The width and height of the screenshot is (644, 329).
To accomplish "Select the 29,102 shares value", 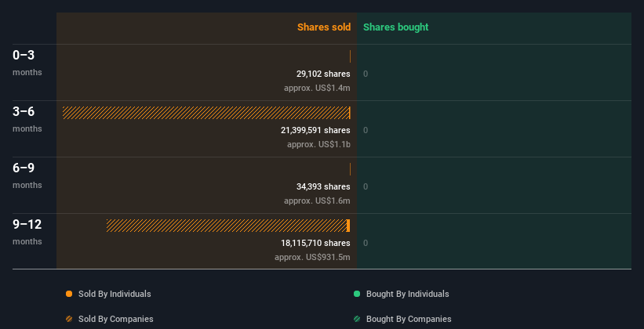I will (323, 74).
